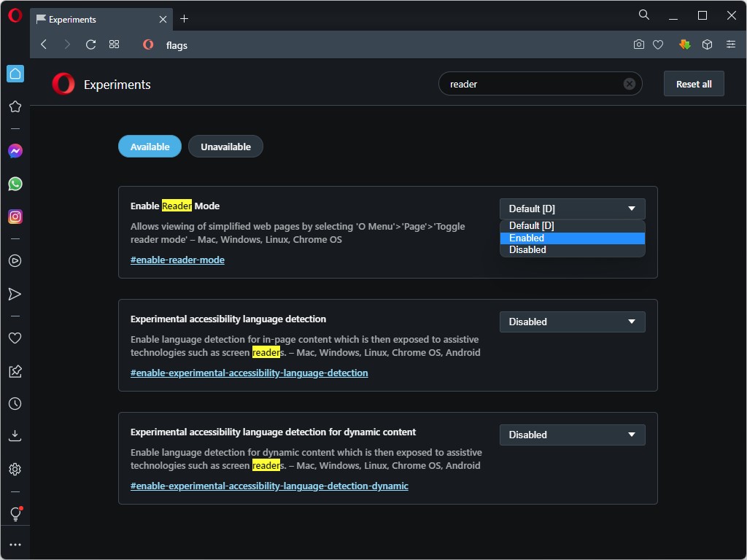This screenshot has width=747, height=560.
Task: Open the dynamic content language detection dropdown
Action: point(572,435)
